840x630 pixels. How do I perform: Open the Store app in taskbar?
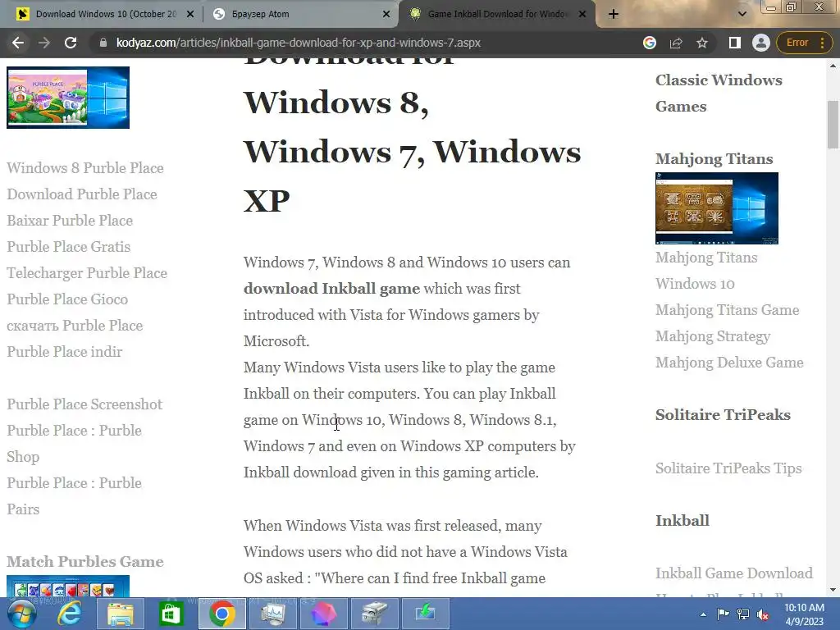171,614
